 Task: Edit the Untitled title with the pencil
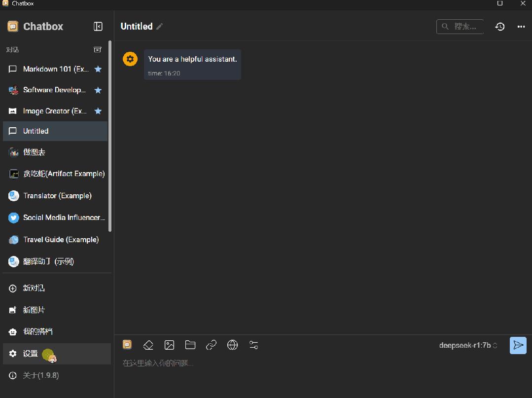pyautogui.click(x=159, y=27)
